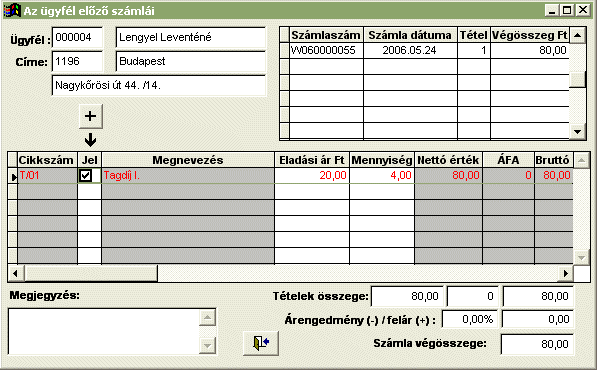Click the Számlaszám column header

(x=326, y=35)
